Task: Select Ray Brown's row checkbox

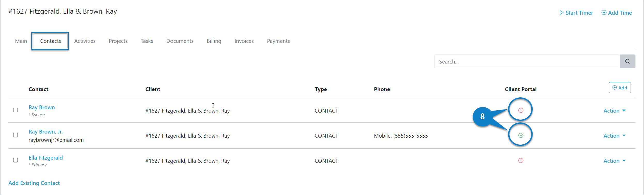Action: pos(15,110)
